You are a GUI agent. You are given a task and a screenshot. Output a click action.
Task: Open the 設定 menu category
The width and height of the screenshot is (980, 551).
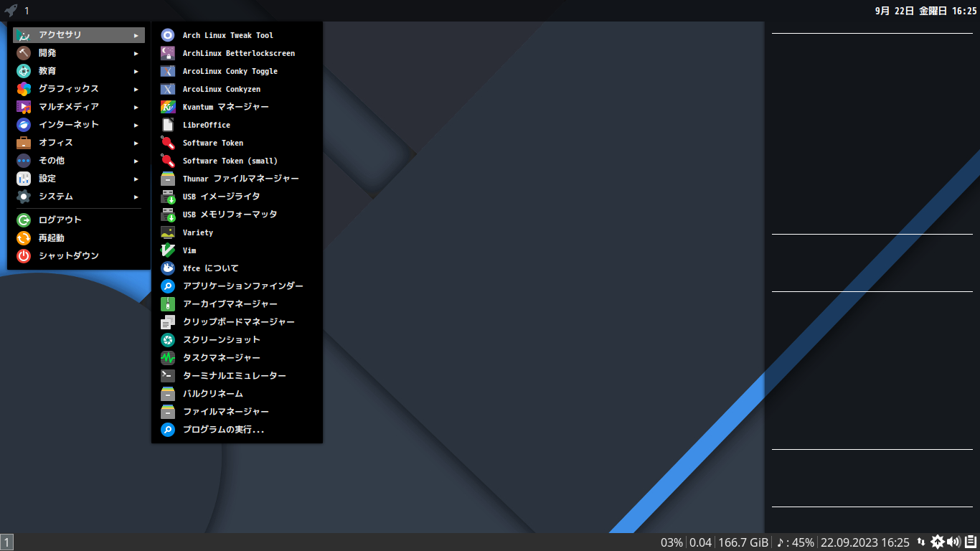tap(79, 179)
